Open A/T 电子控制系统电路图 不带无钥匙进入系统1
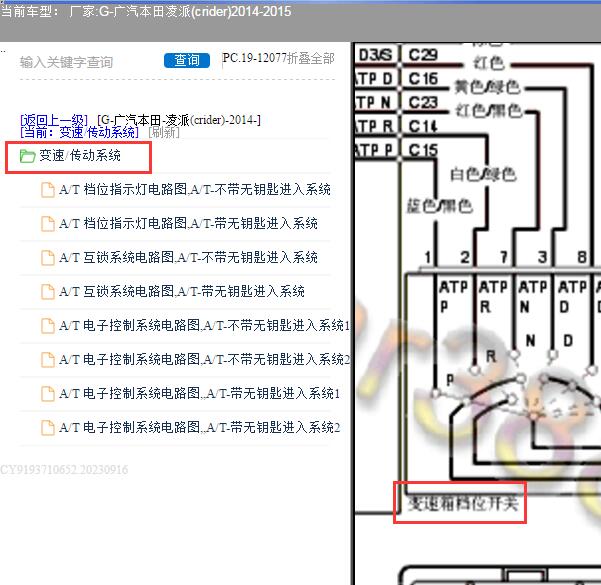This screenshot has height=585, width=601. pyautogui.click(x=204, y=325)
